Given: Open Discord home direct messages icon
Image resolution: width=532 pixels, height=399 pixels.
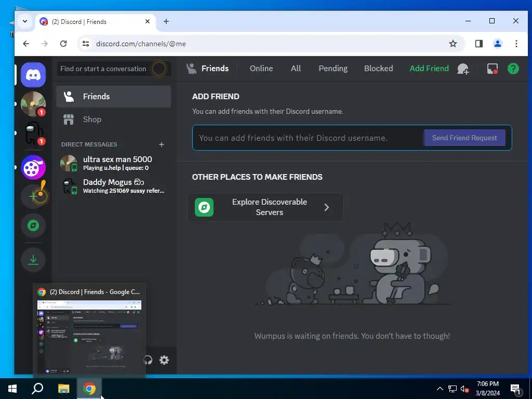Looking at the screenshot, I should 33,75.
